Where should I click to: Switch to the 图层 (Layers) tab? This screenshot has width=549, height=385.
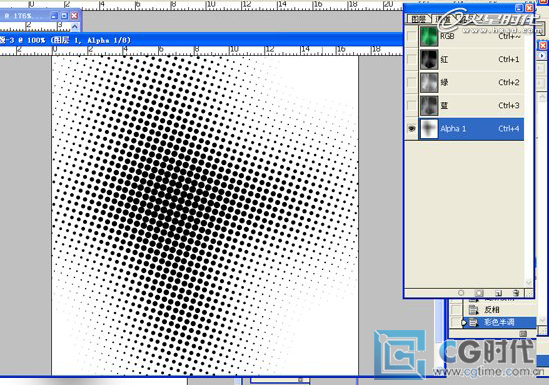[418, 19]
